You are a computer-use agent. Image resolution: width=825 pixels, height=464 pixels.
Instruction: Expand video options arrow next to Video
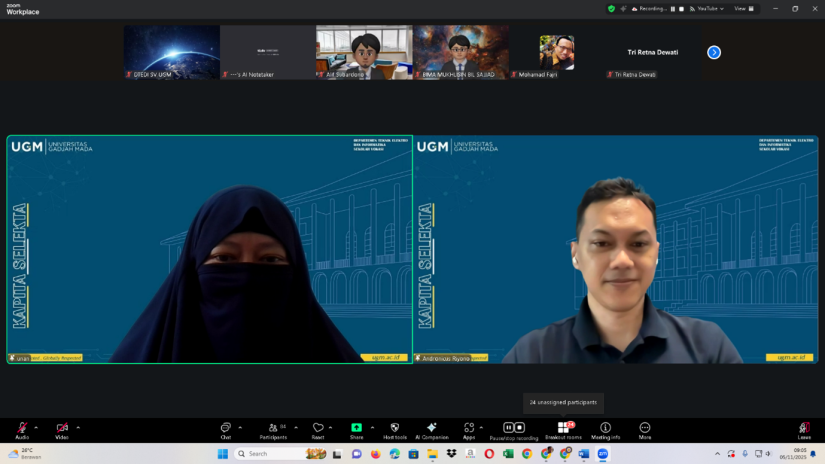[78, 427]
